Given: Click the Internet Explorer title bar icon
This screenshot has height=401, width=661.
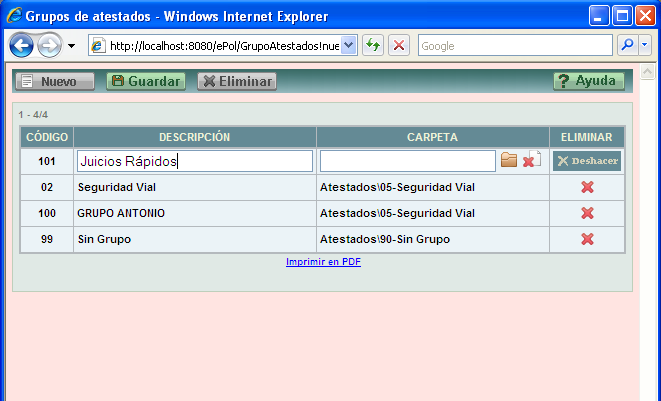Looking at the screenshot, I should coord(14,16).
